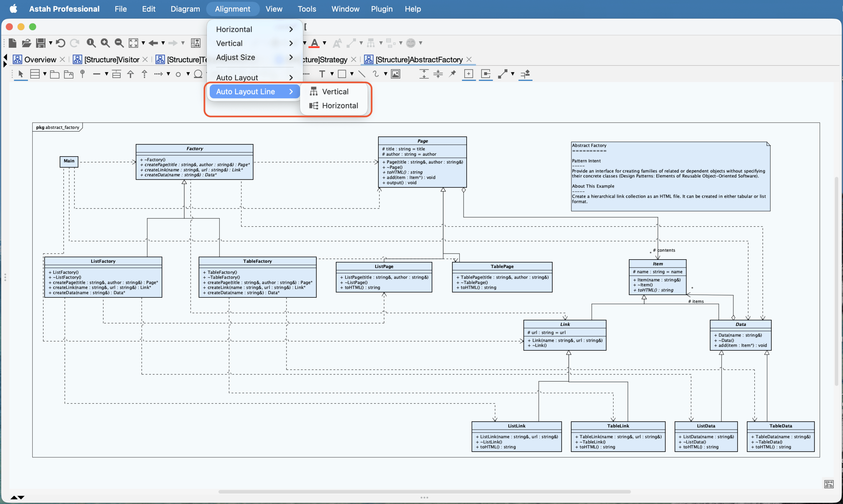
Task: Open the Association tool dropdown arrow
Action: [x=106, y=74]
